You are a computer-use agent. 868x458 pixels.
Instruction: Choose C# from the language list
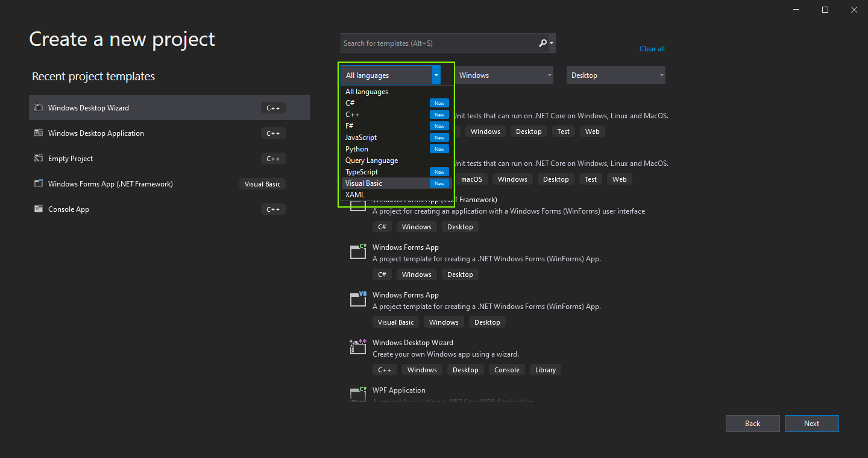pos(396,103)
